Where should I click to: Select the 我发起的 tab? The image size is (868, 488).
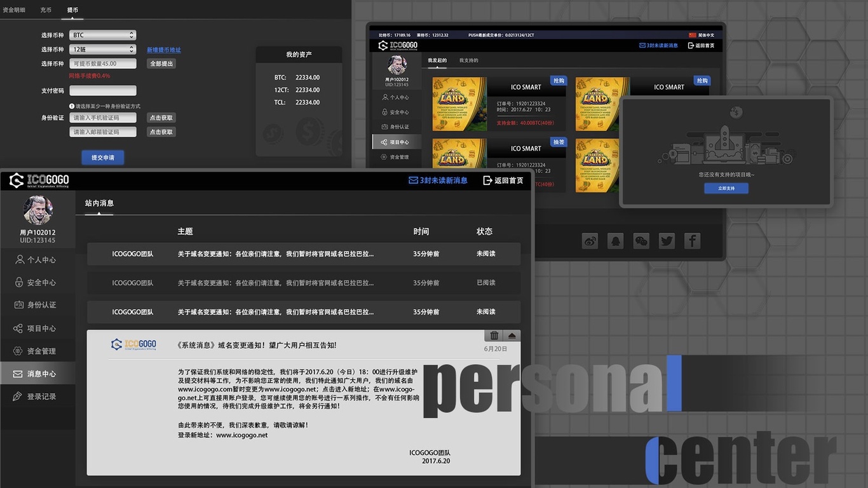coord(437,60)
